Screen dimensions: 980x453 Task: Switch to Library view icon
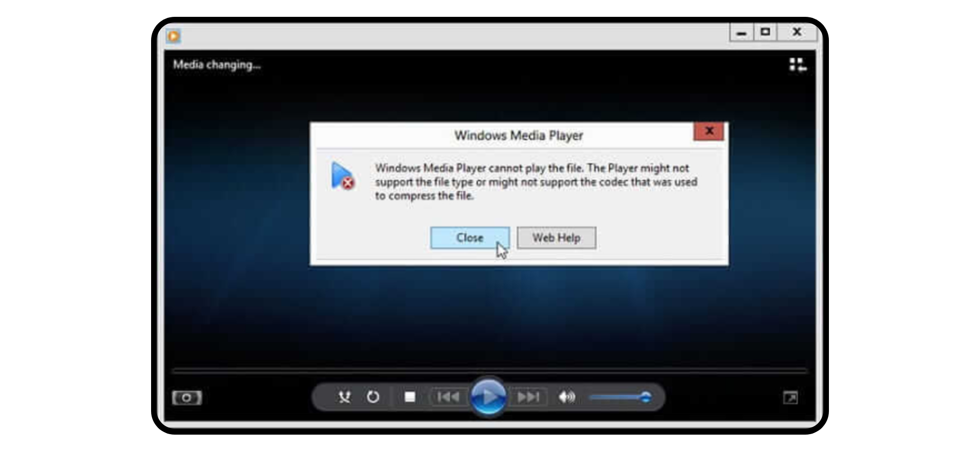click(798, 65)
